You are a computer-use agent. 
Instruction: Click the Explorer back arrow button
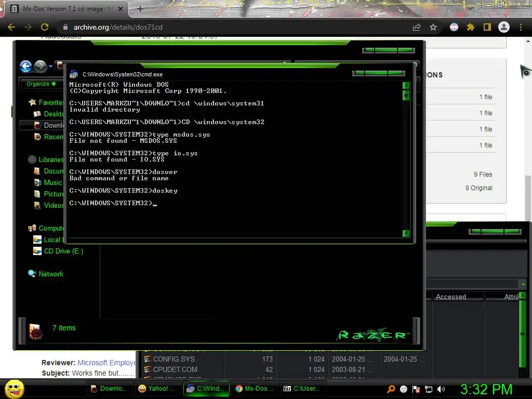pyautogui.click(x=26, y=66)
